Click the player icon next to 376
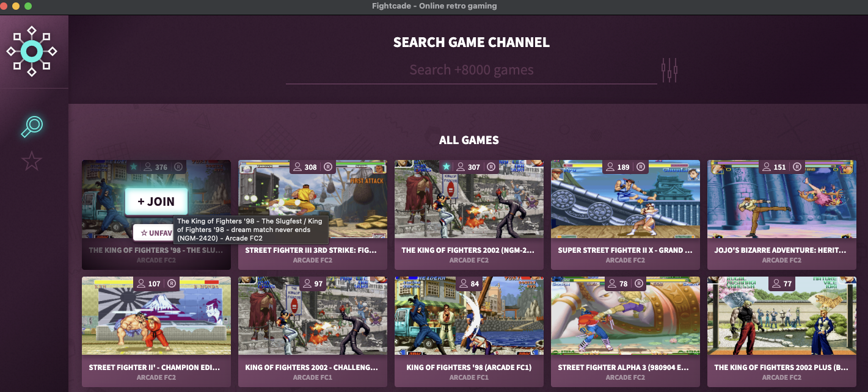Image resolution: width=868 pixels, height=392 pixels. click(148, 167)
